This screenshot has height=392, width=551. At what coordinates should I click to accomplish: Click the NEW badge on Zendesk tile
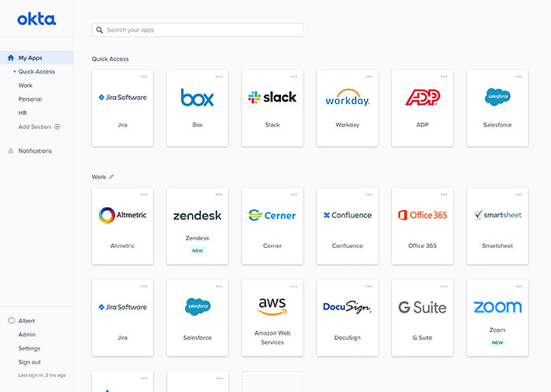[x=198, y=251]
